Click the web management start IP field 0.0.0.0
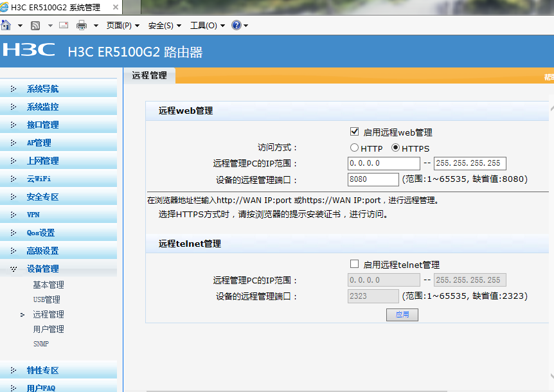This screenshot has width=554, height=392. tap(384, 163)
